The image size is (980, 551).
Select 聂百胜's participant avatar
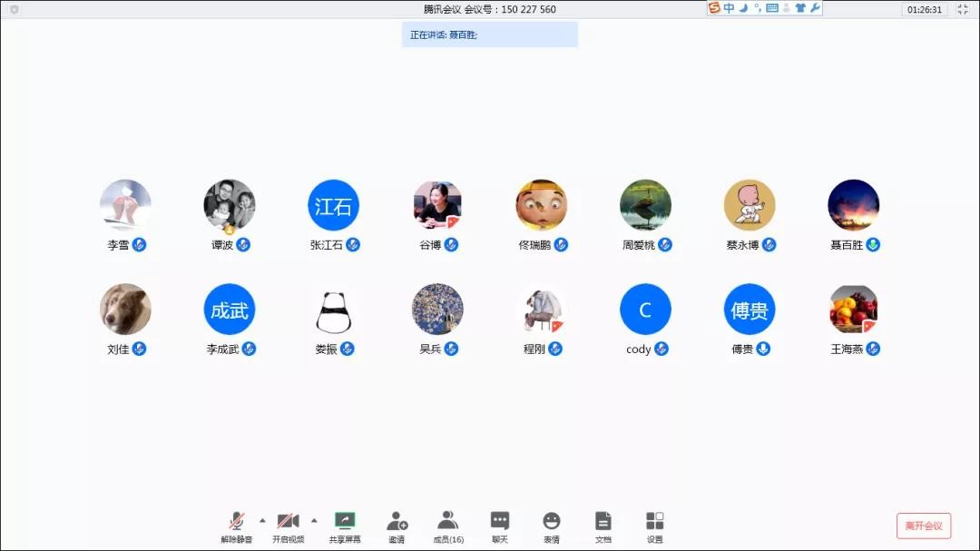(x=853, y=205)
